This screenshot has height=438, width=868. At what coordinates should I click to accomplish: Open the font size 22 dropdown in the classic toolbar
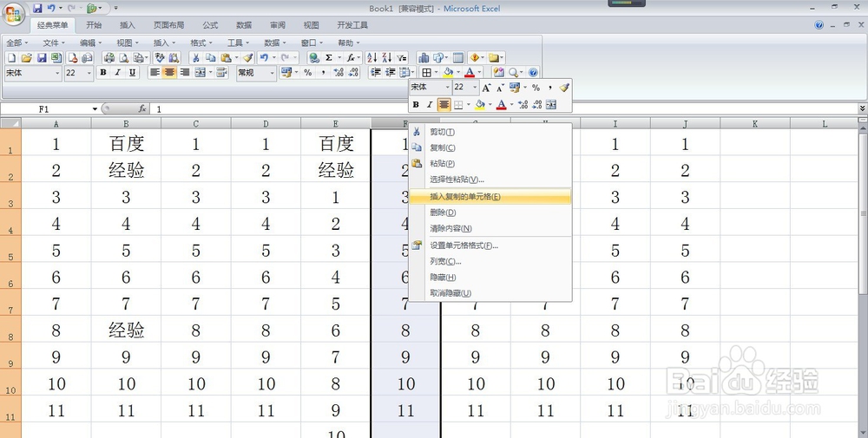click(x=89, y=73)
